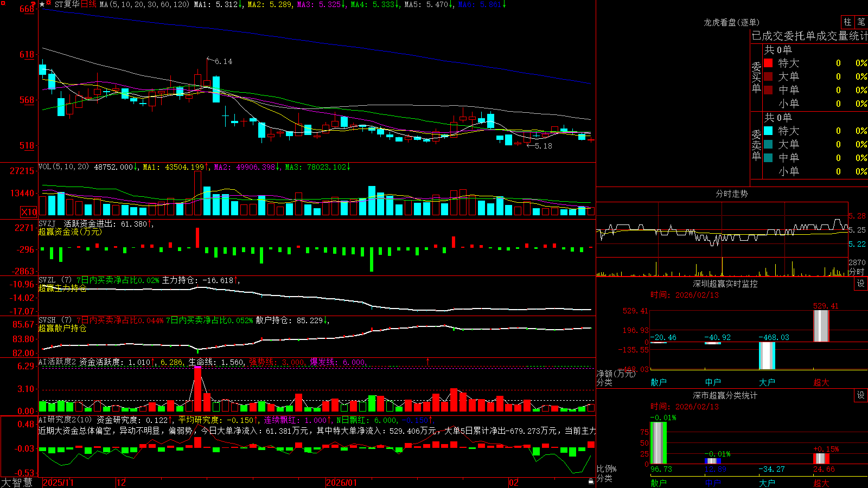Click the 笔 button in 龙虎看盘 panel
Viewport: 868px width, 488px height.
861,22
